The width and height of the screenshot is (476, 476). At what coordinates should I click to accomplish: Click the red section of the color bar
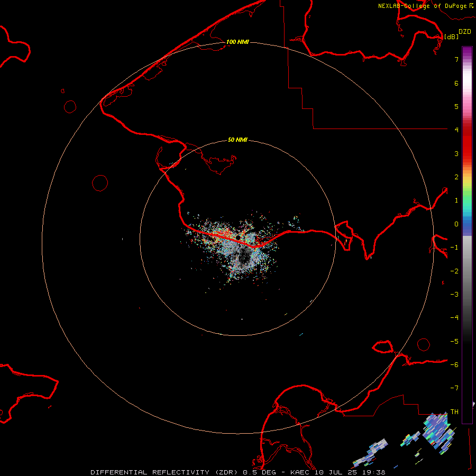[467, 143]
